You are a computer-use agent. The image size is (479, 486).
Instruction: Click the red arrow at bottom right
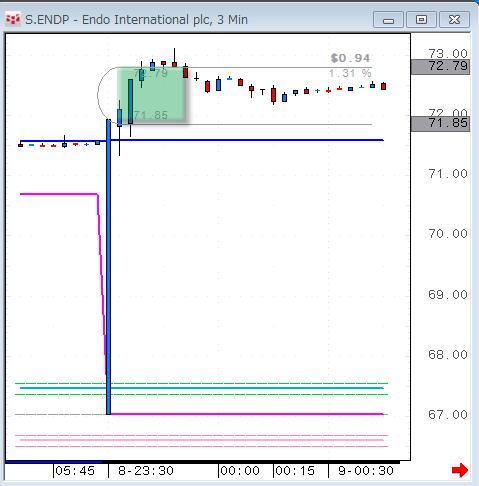click(460, 470)
